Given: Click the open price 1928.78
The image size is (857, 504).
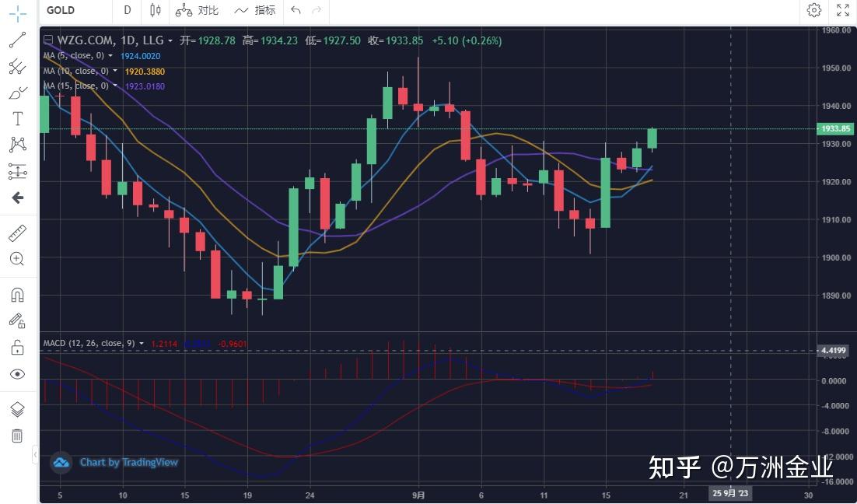Looking at the screenshot, I should pyautogui.click(x=216, y=40).
